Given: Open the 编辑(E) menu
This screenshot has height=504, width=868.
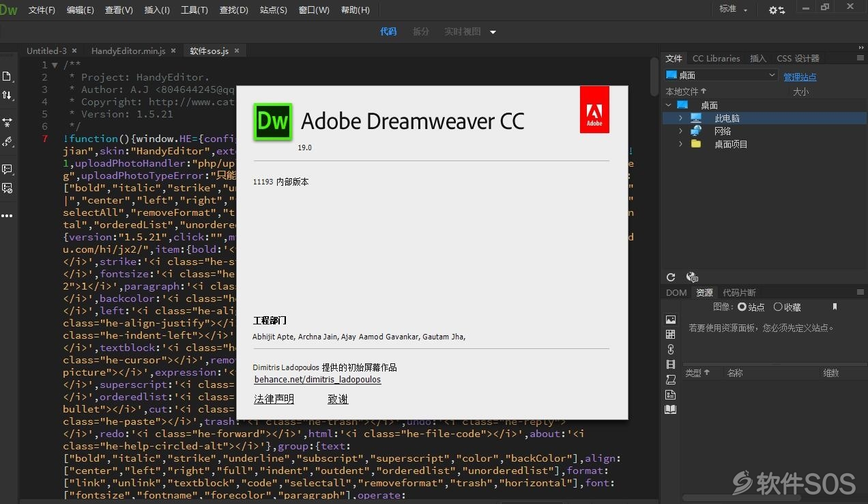Looking at the screenshot, I should coord(81,10).
